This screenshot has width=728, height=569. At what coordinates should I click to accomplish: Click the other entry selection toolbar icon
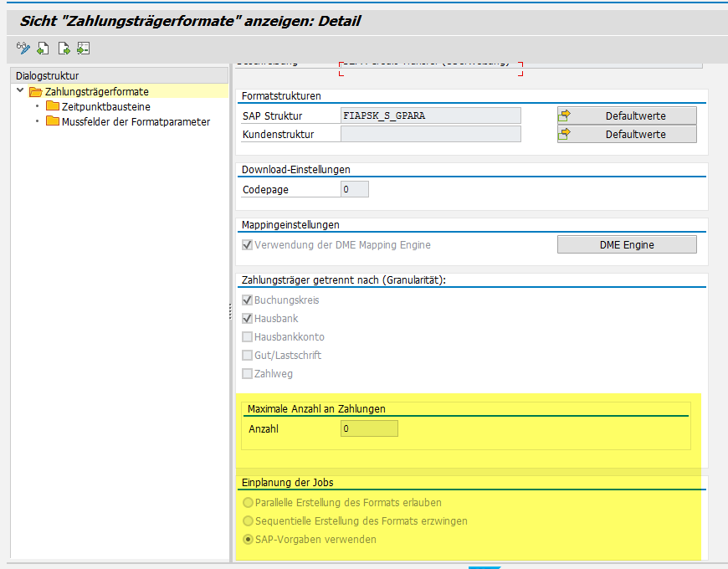pos(83,49)
